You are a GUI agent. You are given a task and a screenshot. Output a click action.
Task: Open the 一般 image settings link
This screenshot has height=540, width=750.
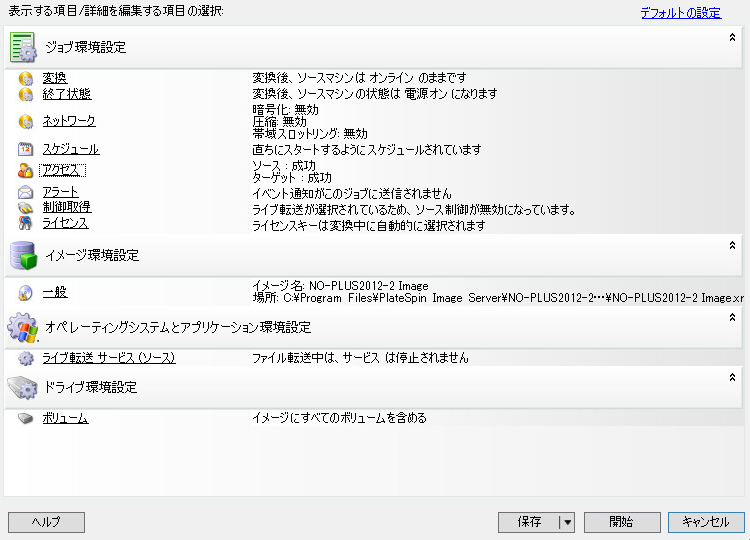(55, 292)
